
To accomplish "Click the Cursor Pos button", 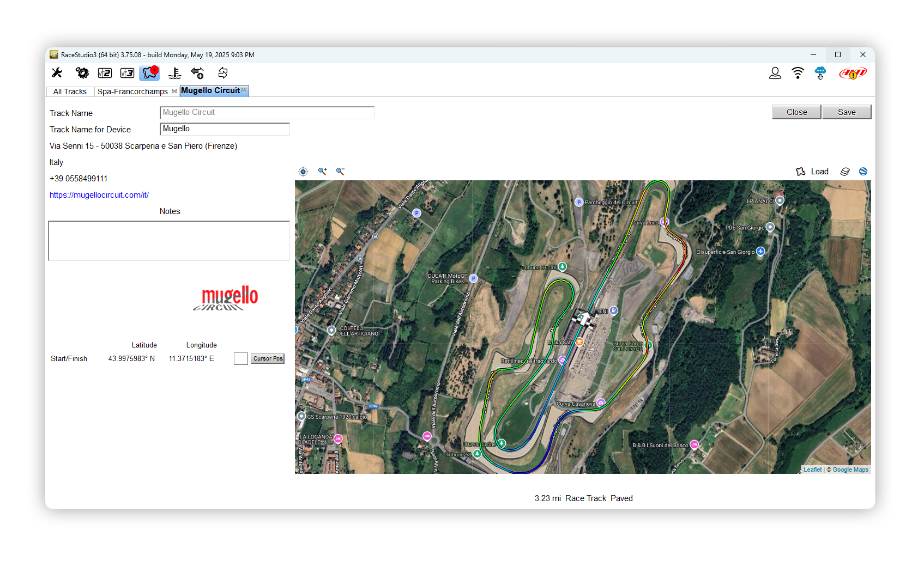I will [x=268, y=358].
